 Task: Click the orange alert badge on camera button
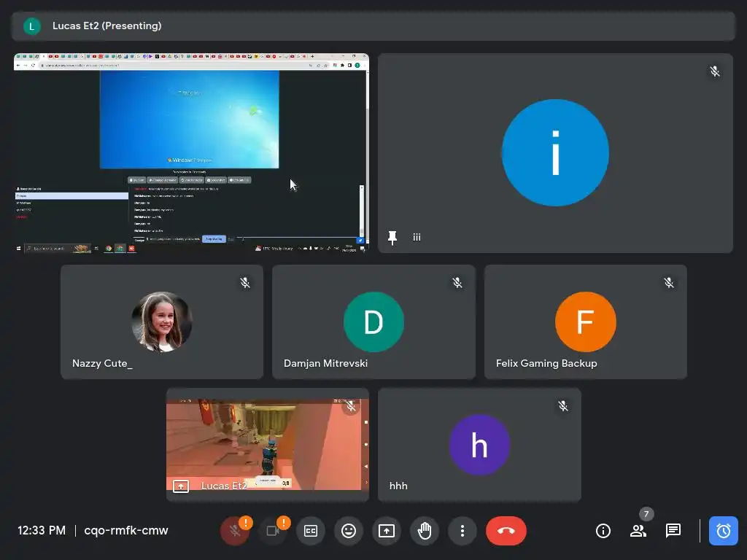coord(284,523)
